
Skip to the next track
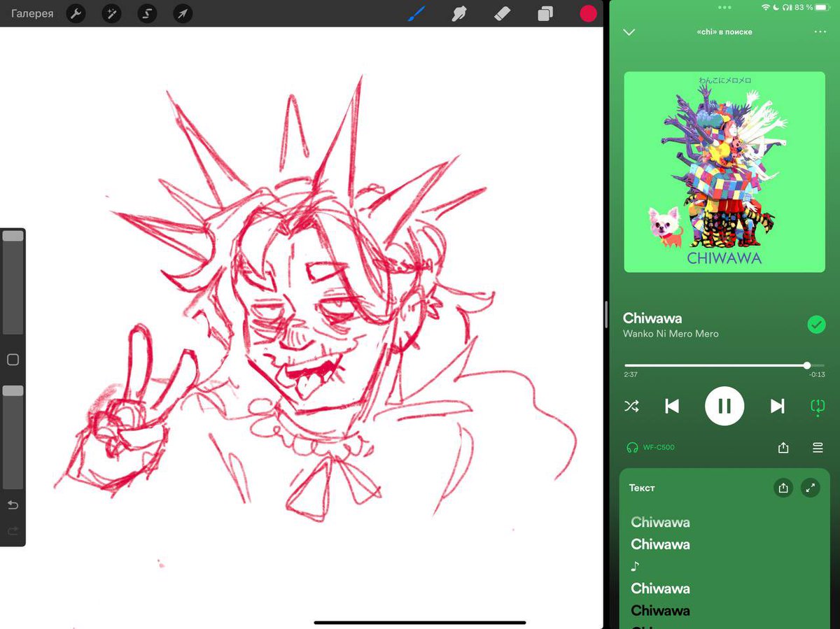[777, 406]
